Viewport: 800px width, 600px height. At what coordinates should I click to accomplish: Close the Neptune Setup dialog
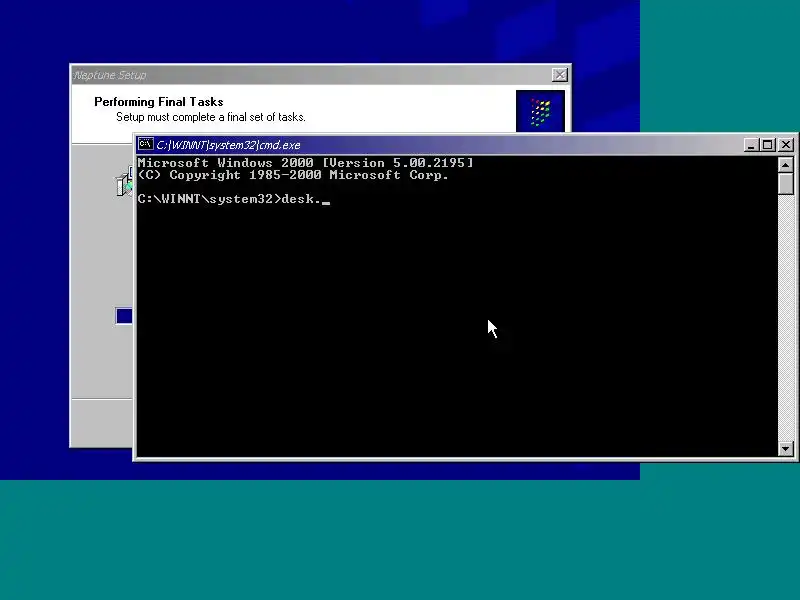coord(560,75)
